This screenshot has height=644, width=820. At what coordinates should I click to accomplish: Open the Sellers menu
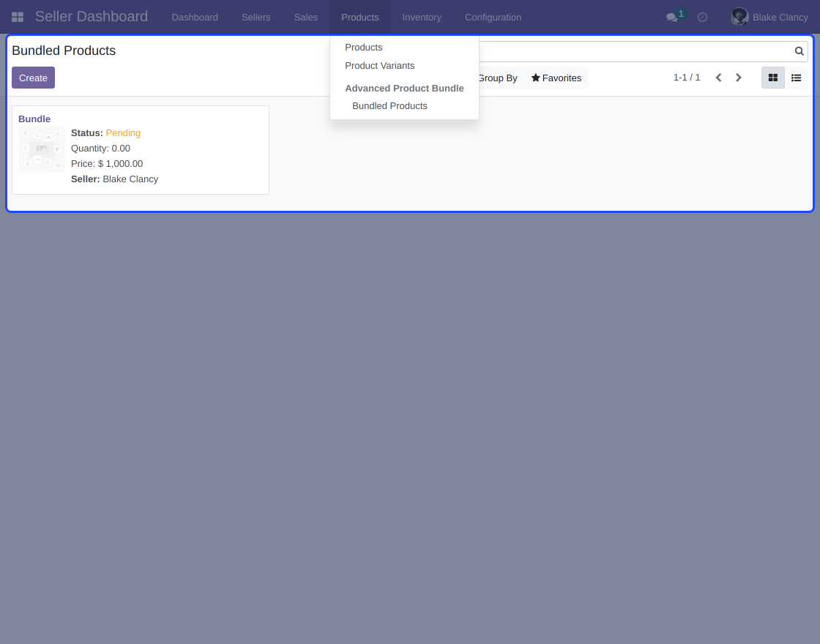click(256, 18)
